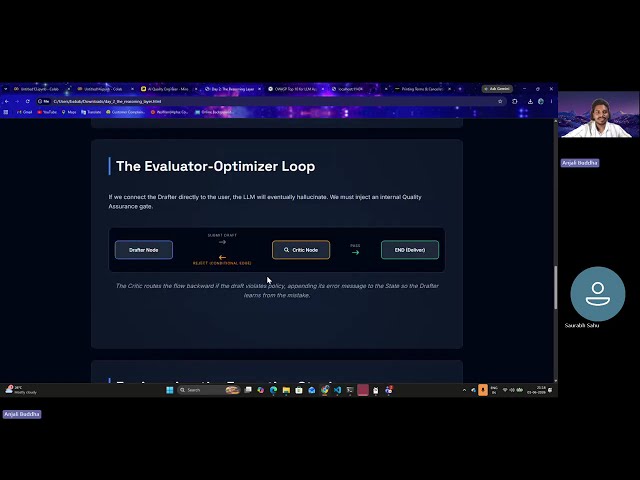This screenshot has height=480, width=640.
Task: Open the Chrome three-dot menu
Action: [551, 101]
